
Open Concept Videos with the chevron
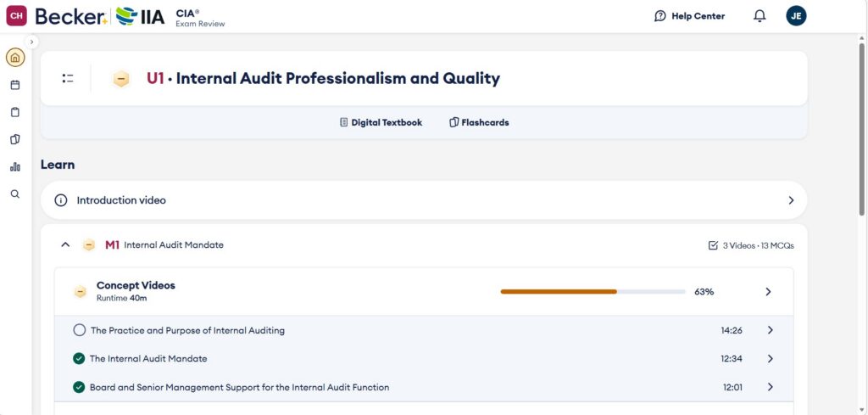768,291
